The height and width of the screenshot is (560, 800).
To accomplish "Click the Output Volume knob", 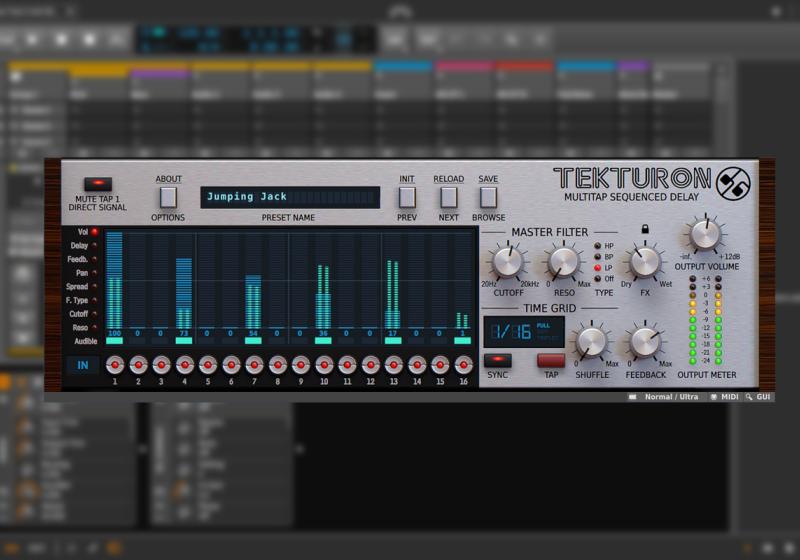I will (704, 234).
